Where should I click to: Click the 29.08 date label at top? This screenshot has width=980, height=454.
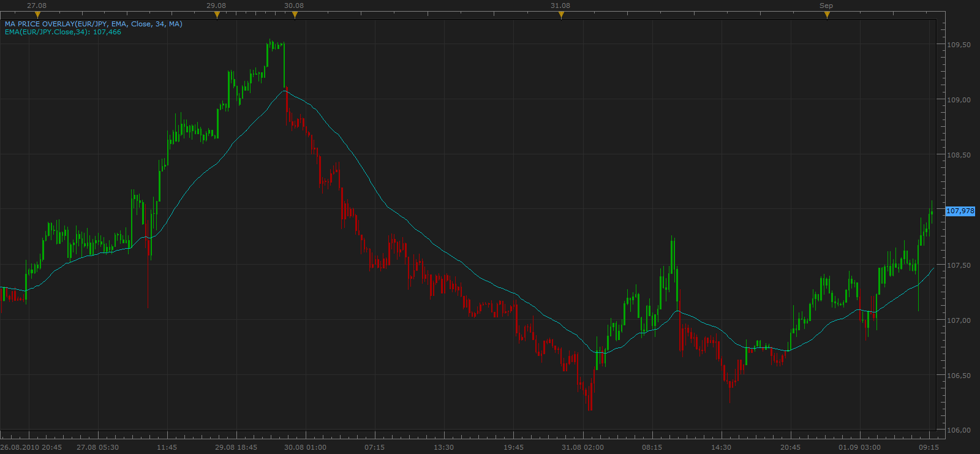(x=216, y=6)
